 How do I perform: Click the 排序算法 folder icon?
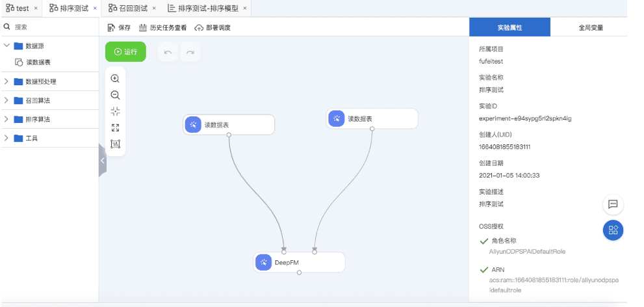click(x=18, y=119)
